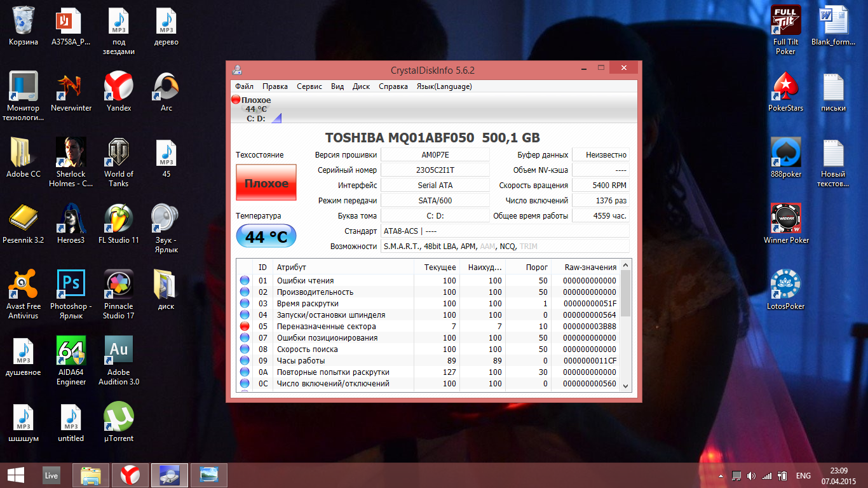Open the Сервис menu
The height and width of the screenshot is (488, 868).
(309, 86)
